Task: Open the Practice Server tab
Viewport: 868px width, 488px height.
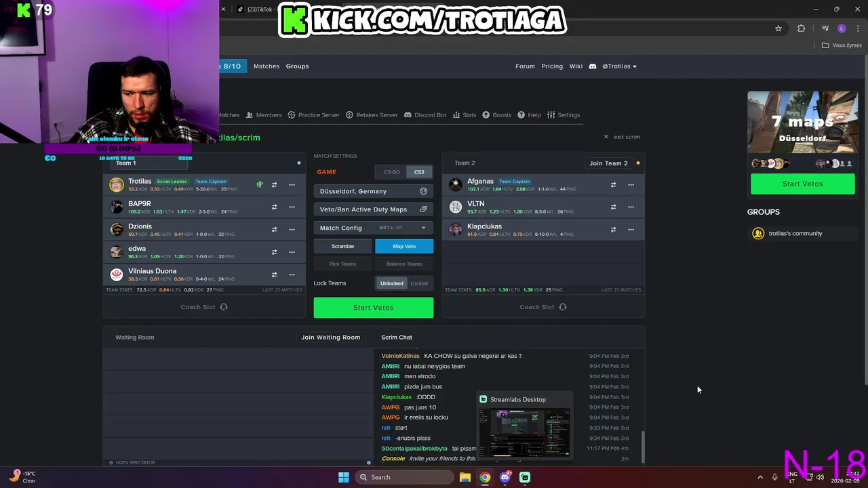Action: [314, 115]
